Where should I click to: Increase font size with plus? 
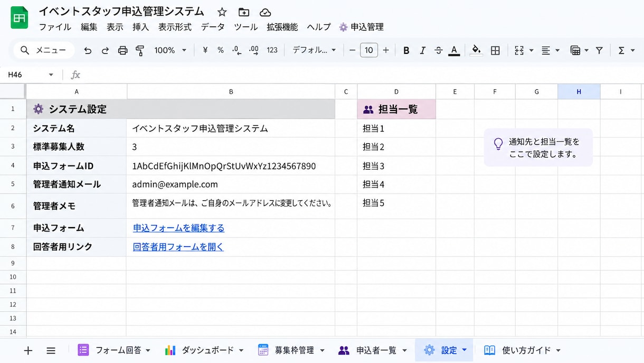click(x=386, y=50)
